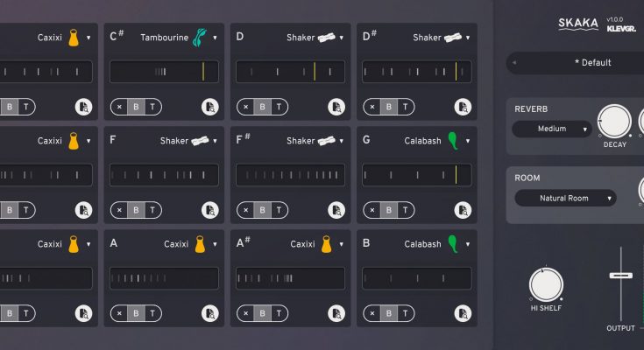Open sample browser on B Calabash pad

(x=463, y=312)
